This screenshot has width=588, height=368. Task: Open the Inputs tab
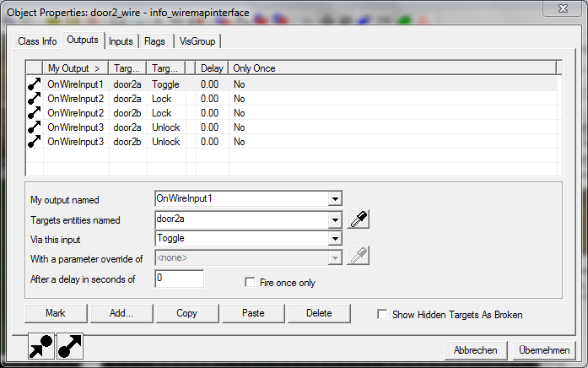(121, 41)
